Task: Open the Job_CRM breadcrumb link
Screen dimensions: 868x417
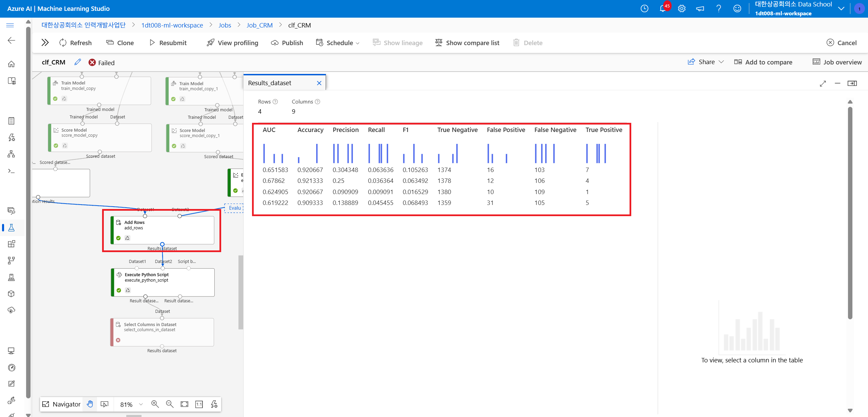Action: [259, 25]
